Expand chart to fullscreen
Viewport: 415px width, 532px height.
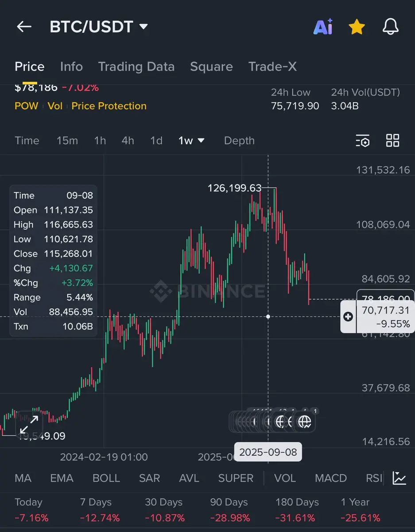coord(29,424)
